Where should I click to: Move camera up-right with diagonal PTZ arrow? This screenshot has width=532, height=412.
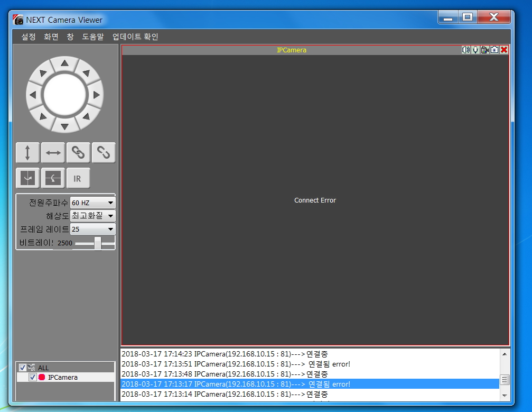point(87,72)
